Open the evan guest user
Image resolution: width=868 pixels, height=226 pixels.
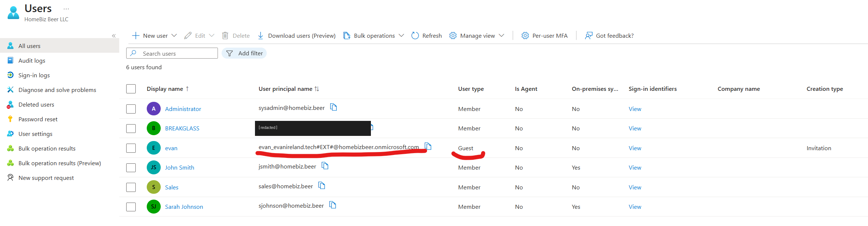coord(171,148)
